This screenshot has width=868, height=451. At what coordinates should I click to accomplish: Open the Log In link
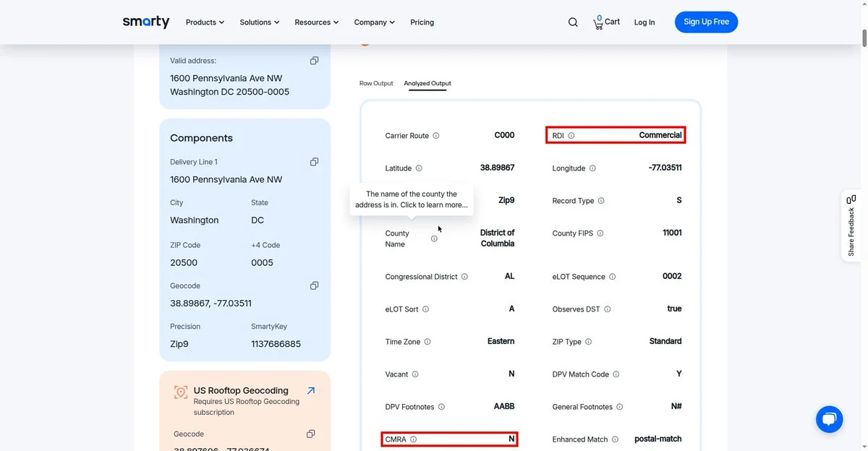click(644, 22)
